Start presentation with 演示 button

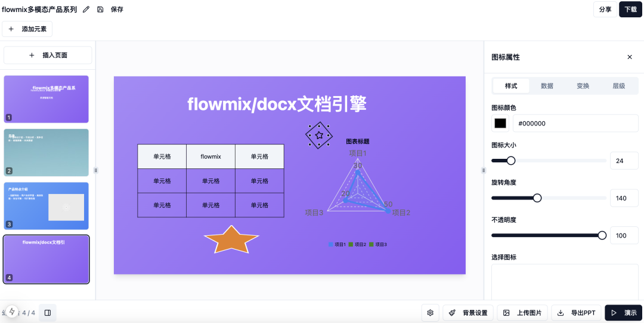624,313
